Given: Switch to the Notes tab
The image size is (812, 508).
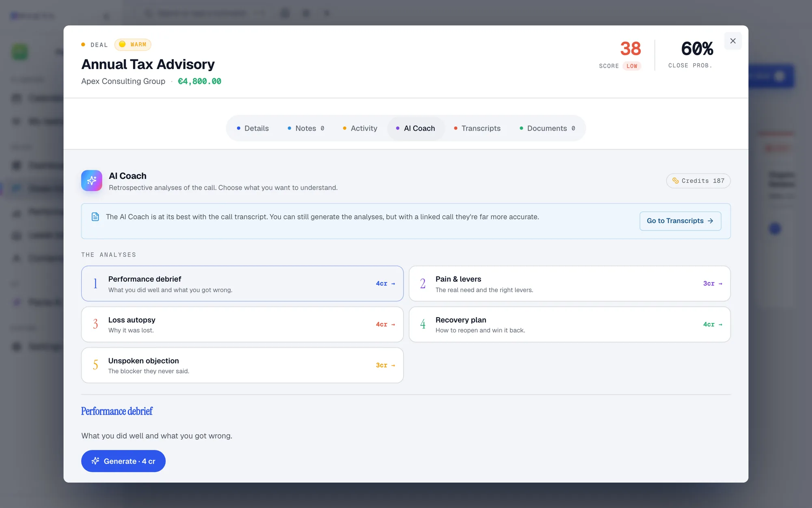Looking at the screenshot, I should (x=306, y=128).
